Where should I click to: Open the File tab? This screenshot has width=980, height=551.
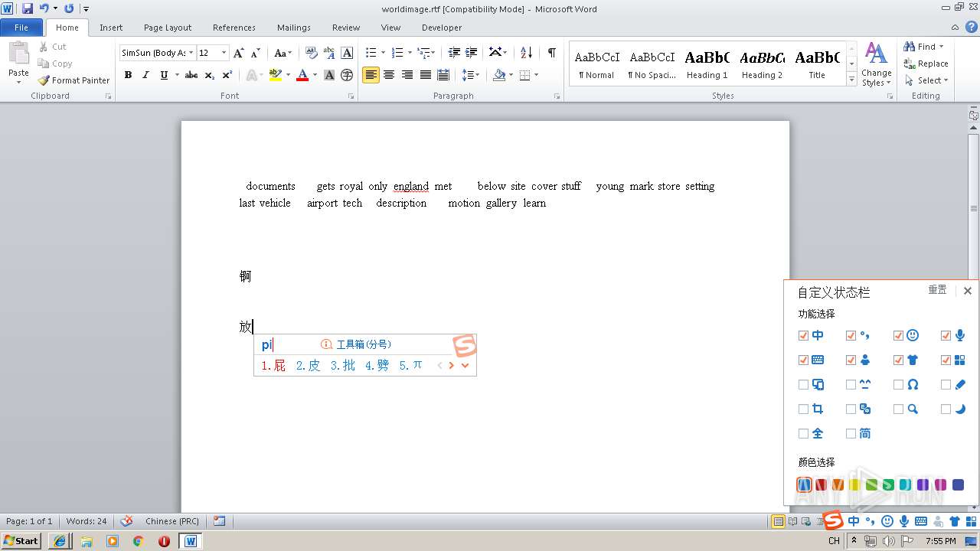pos(21,27)
